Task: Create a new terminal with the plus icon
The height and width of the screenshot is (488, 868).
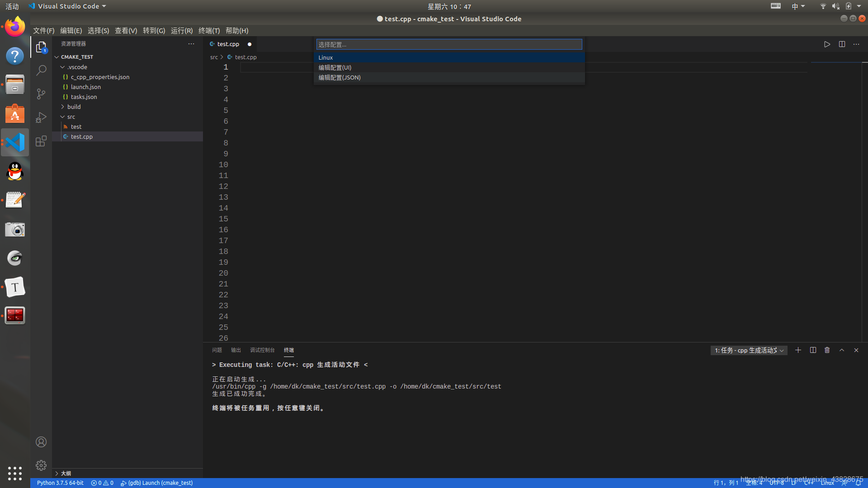Action: pos(798,350)
